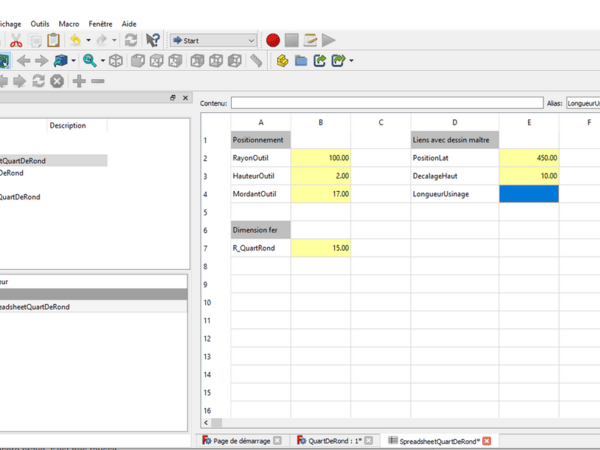Open the Outils menu
Image resolution: width=600 pixels, height=450 pixels.
pyautogui.click(x=40, y=22)
